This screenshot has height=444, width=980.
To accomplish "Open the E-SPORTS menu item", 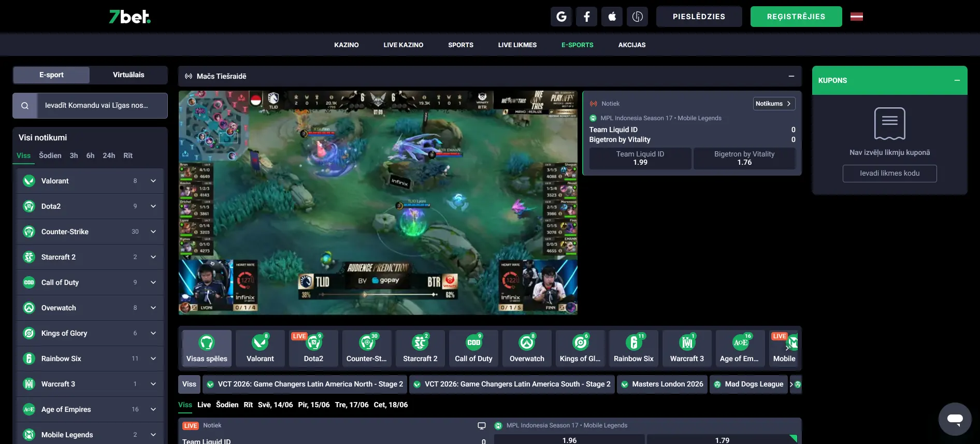I will click(x=578, y=45).
